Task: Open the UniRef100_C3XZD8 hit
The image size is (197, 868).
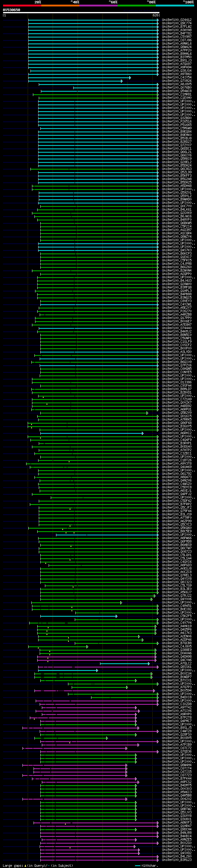Action: point(176,704)
